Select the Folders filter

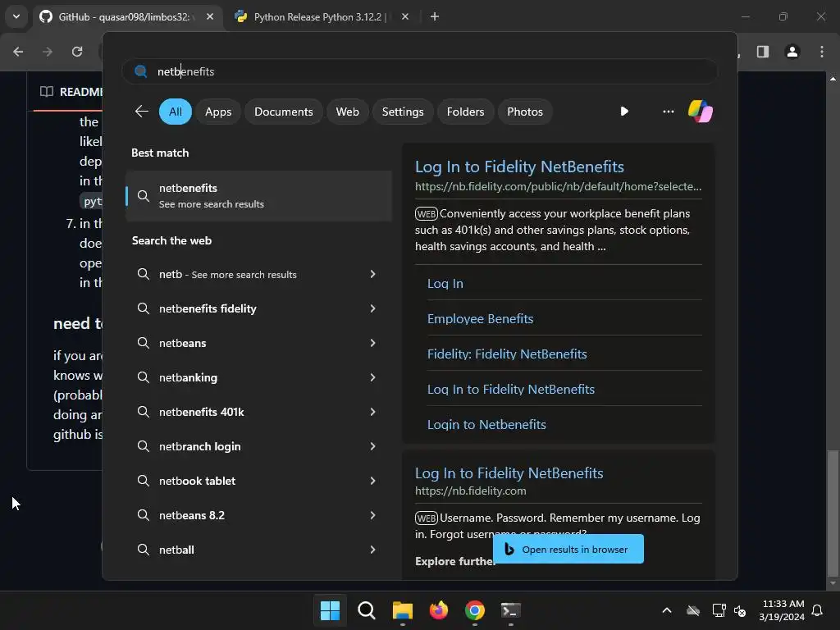coord(465,112)
